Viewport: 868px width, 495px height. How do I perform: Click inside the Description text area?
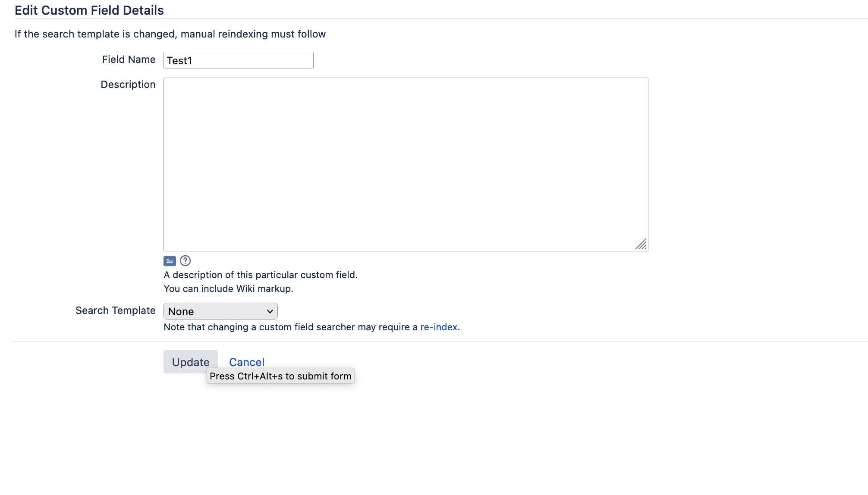point(406,164)
